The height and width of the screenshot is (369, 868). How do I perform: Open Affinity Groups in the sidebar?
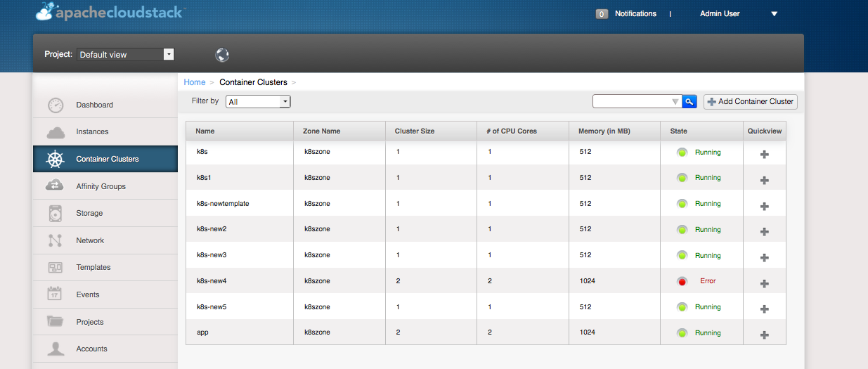click(105, 186)
